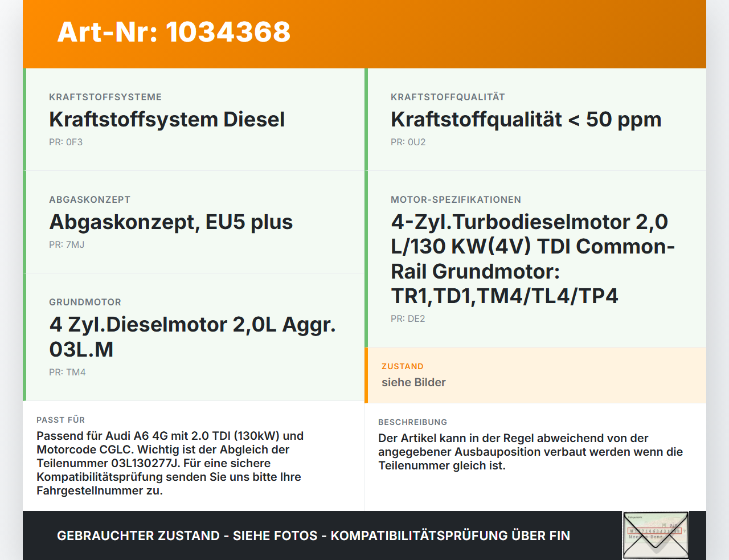Click the PR: TM4 code text
Viewport: 729px width, 560px height.
pos(67,372)
